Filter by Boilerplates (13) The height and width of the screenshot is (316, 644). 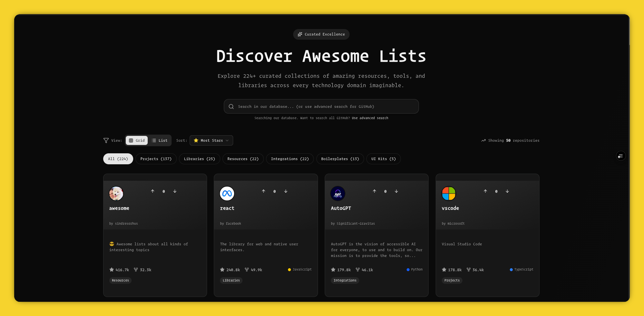pyautogui.click(x=340, y=159)
